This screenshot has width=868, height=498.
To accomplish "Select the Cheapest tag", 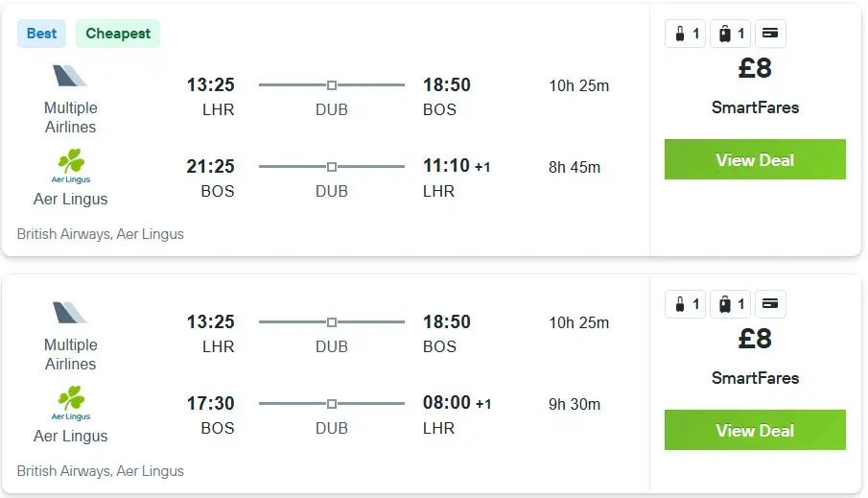I will coord(118,34).
